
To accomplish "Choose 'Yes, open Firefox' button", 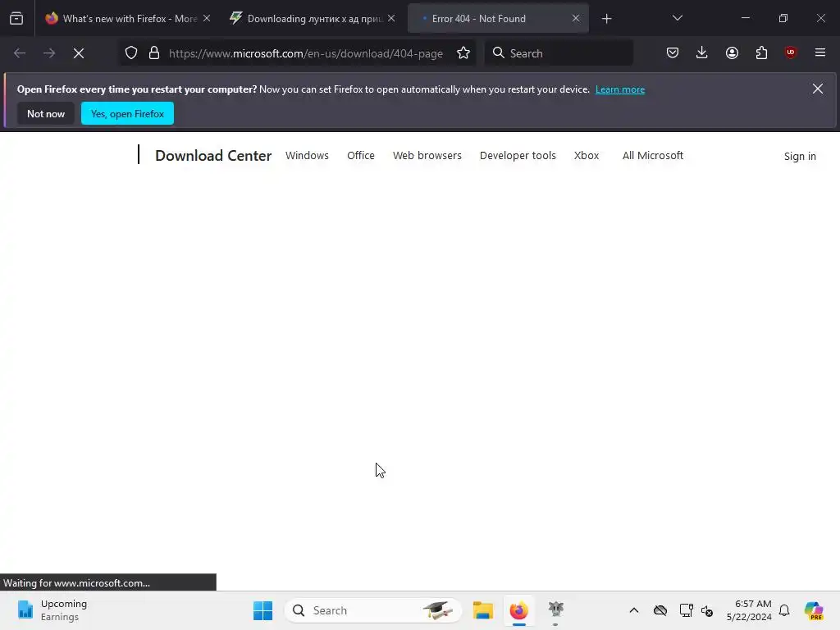I will pos(127,113).
